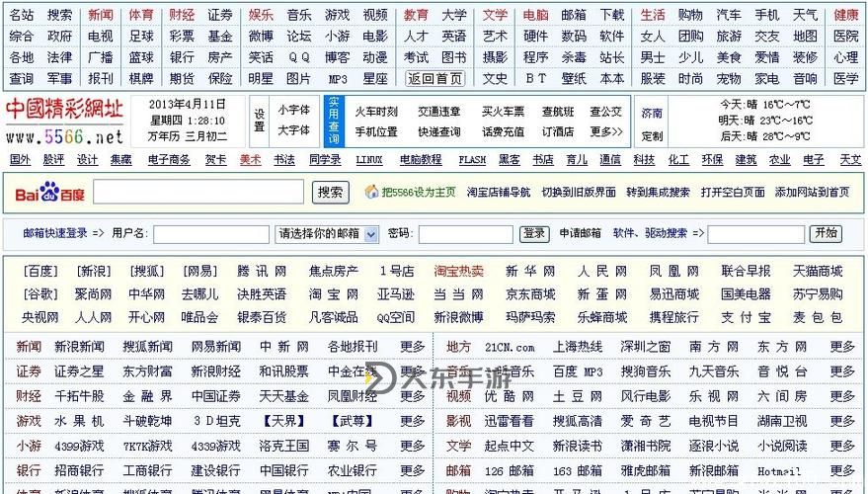The image size is (868, 494).
Task: Click the 开始 driver search button
Action: (x=826, y=233)
